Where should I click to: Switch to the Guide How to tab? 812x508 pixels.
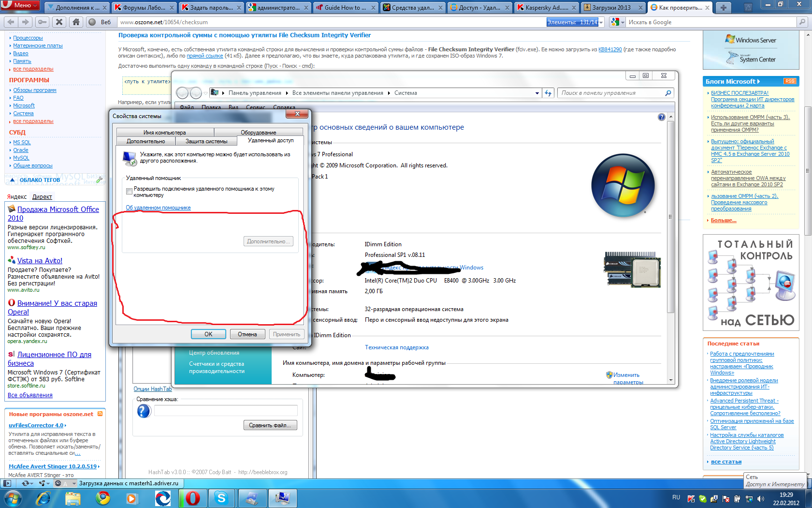[345, 7]
